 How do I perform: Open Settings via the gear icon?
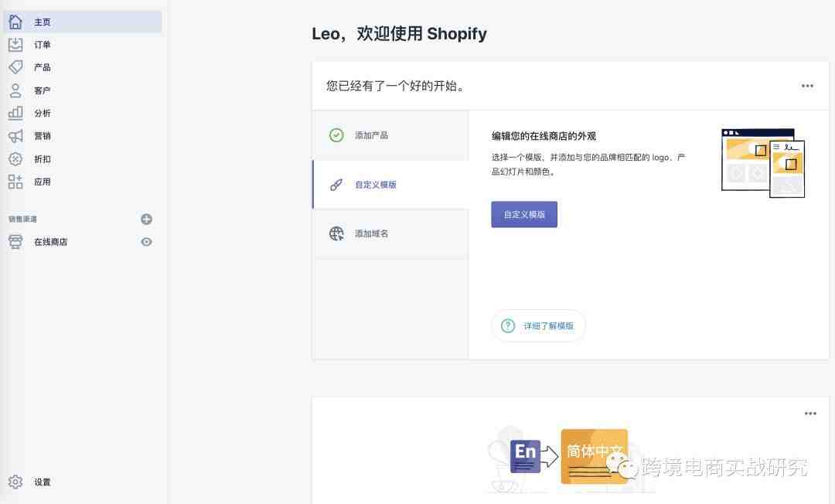[15, 482]
